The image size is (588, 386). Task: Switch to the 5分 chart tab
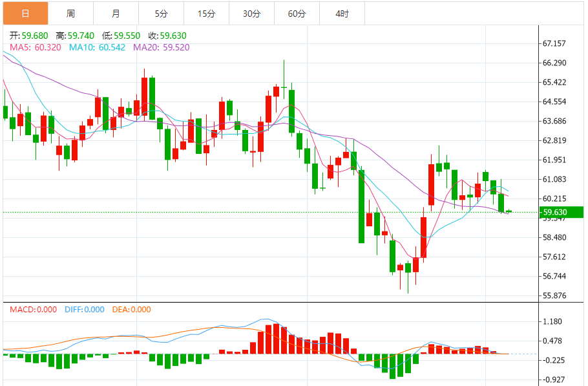click(161, 14)
